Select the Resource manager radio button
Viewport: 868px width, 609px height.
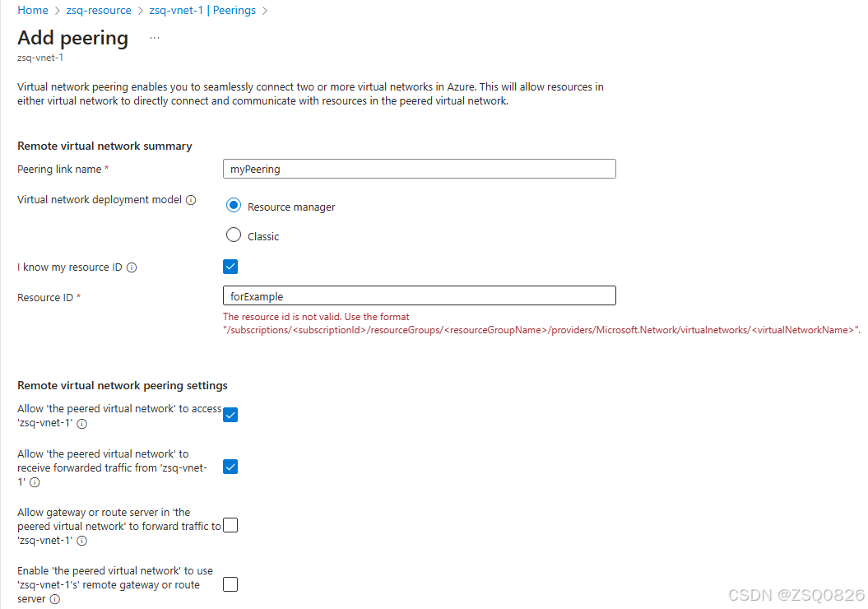click(234, 206)
